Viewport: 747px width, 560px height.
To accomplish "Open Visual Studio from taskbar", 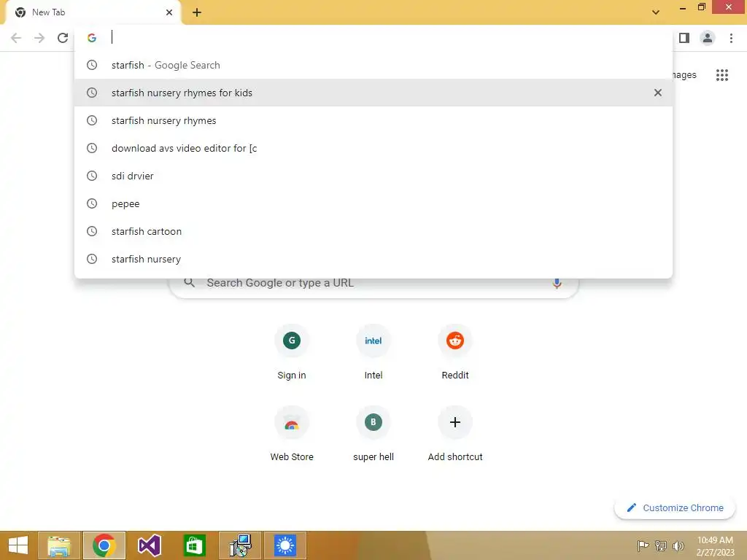I will pyautogui.click(x=149, y=545).
